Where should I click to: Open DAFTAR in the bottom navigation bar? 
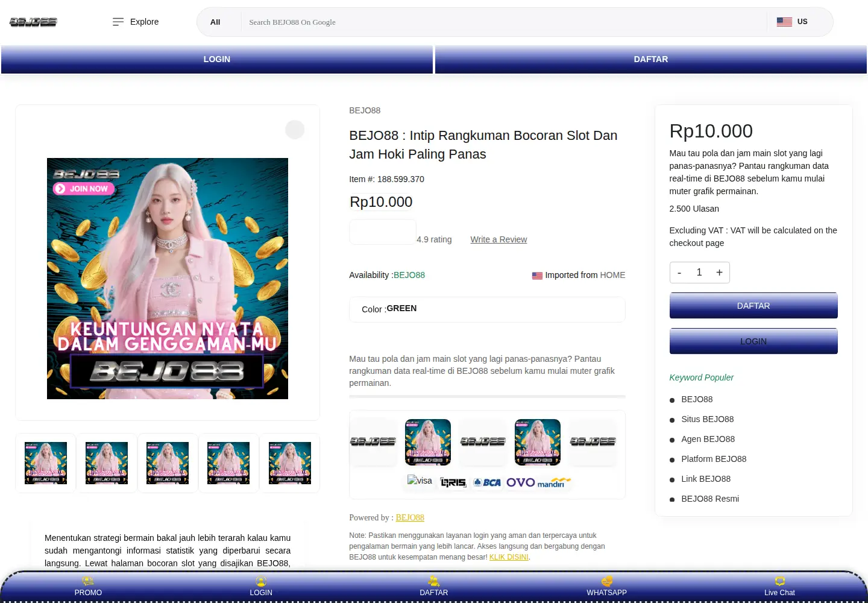coord(434,587)
